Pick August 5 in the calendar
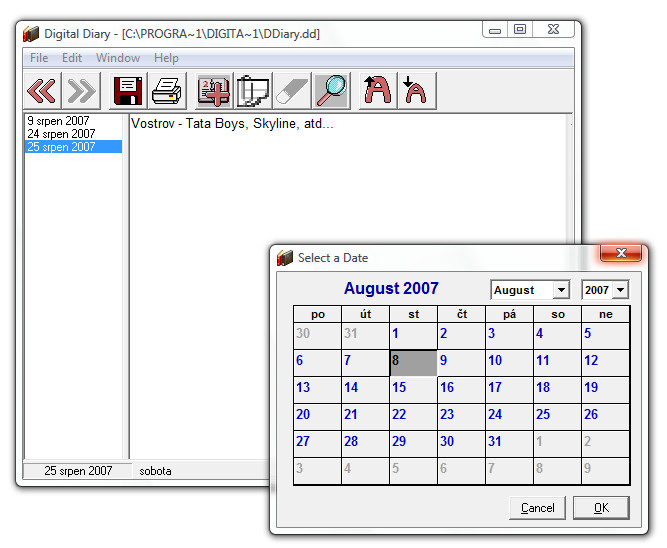The width and height of the screenshot is (667, 548). [605, 336]
